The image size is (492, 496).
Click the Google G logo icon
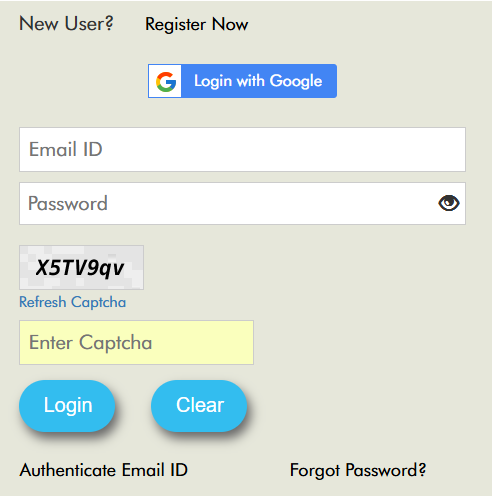coord(166,81)
